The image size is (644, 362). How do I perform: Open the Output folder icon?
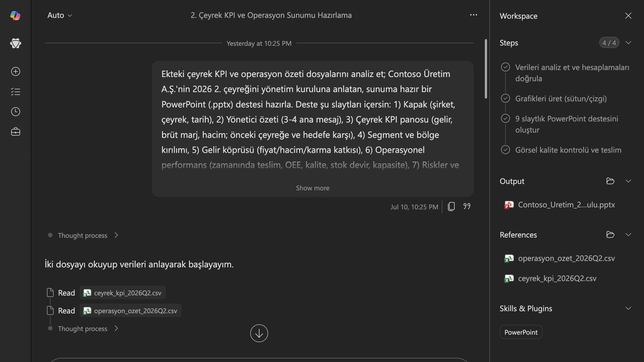[610, 181]
